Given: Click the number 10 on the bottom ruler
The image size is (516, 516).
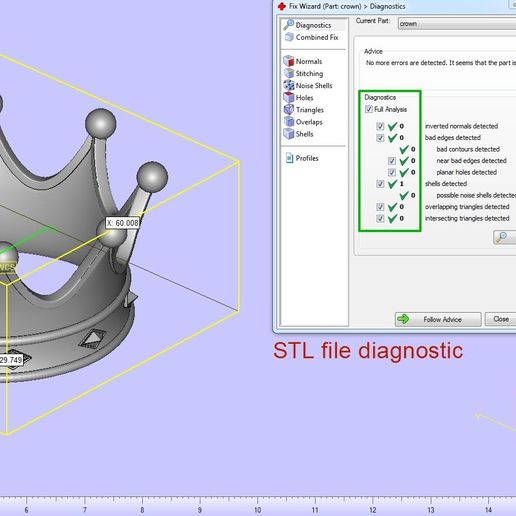Looking at the screenshot, I should 257,510.
